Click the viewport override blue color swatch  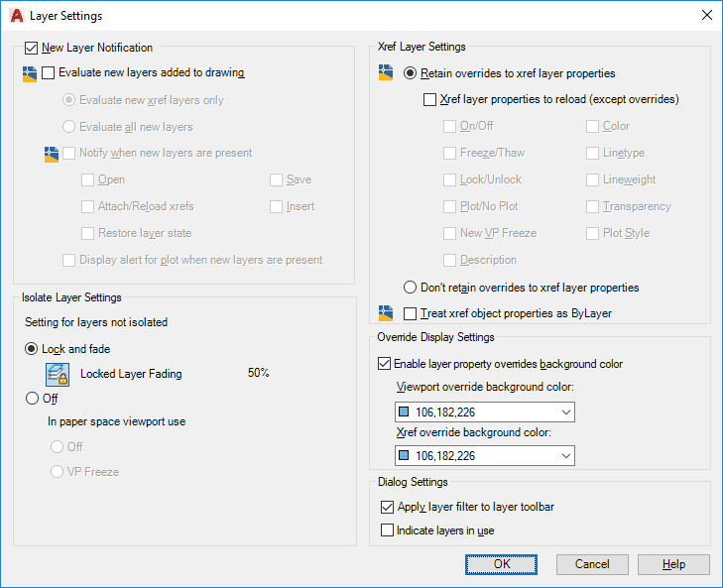coord(405,412)
